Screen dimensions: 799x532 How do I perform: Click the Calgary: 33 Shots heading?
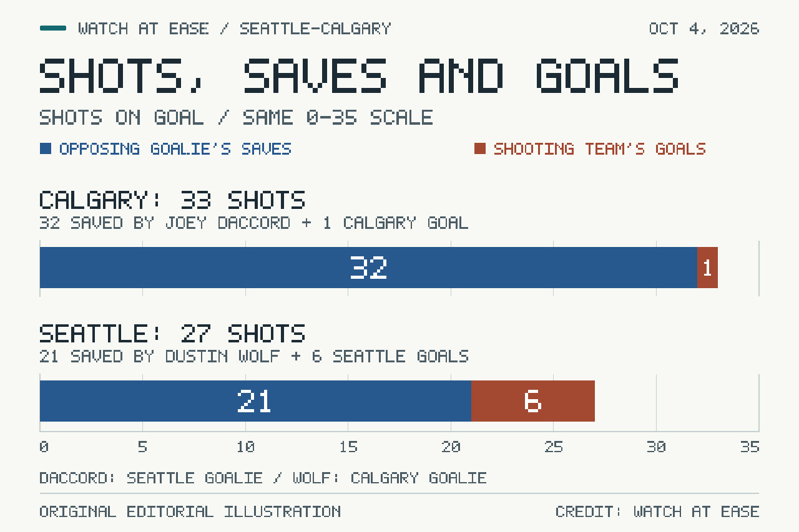pyautogui.click(x=172, y=200)
